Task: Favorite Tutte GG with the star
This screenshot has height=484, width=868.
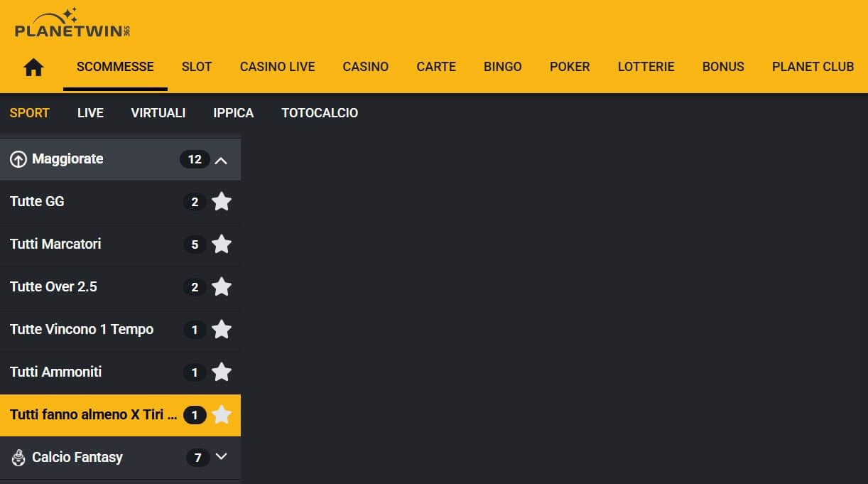Action: [222, 202]
